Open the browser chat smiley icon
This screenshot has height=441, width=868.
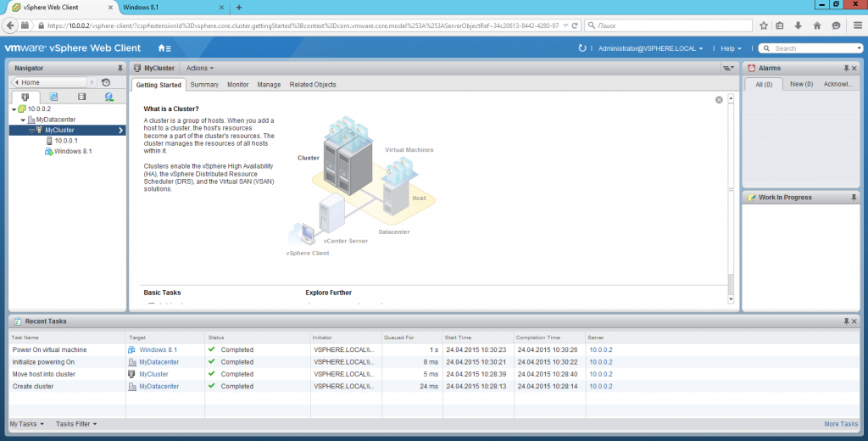point(836,25)
